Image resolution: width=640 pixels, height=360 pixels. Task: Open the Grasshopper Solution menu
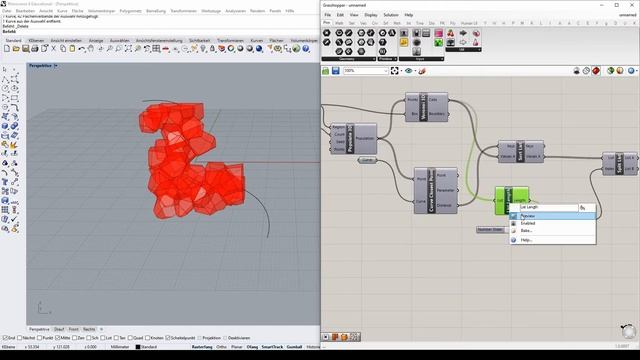pos(391,15)
